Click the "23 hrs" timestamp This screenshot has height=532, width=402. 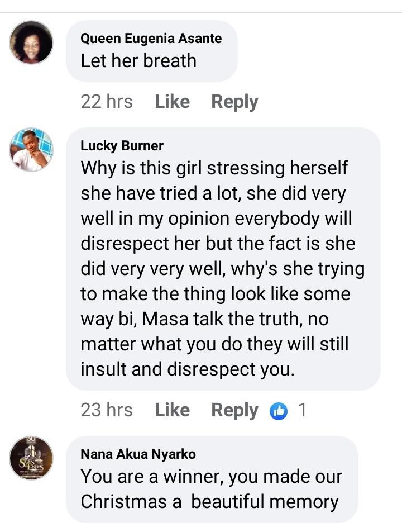click(x=107, y=411)
